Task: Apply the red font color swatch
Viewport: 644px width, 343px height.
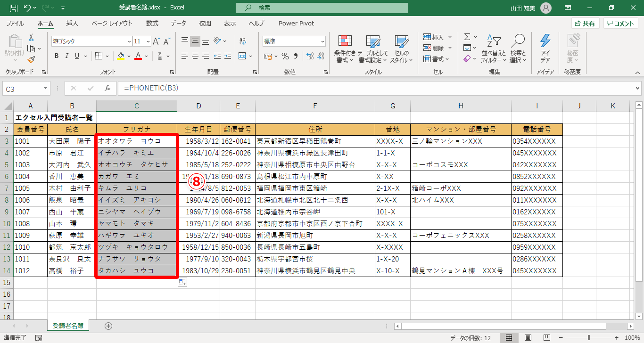Action: (x=139, y=56)
